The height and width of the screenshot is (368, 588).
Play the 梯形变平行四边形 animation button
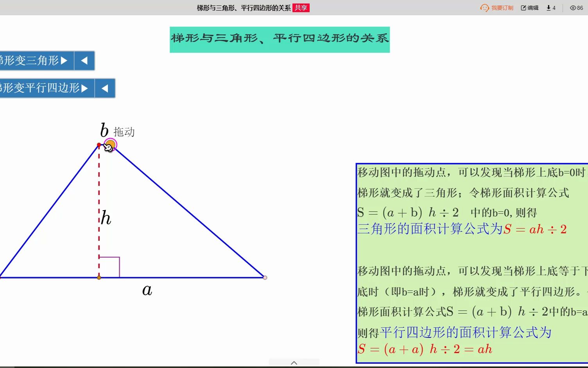click(47, 88)
